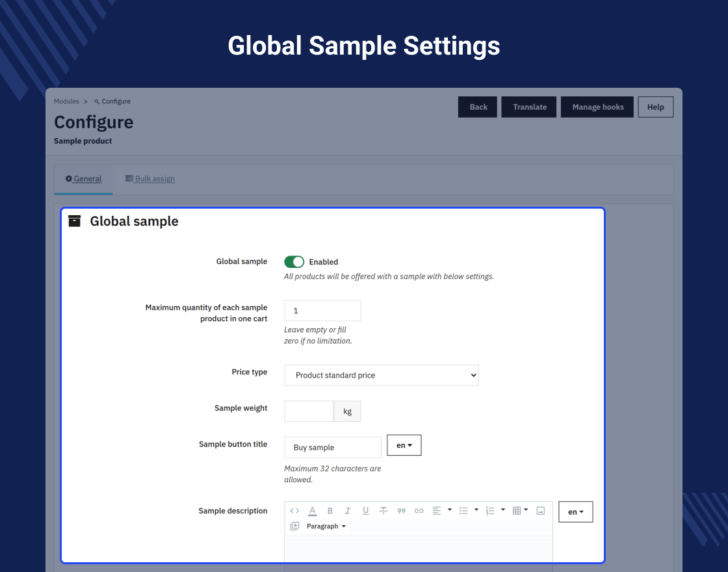Viewport: 728px width, 572px height.
Task: Click the text alignment icon
Action: pos(437,511)
